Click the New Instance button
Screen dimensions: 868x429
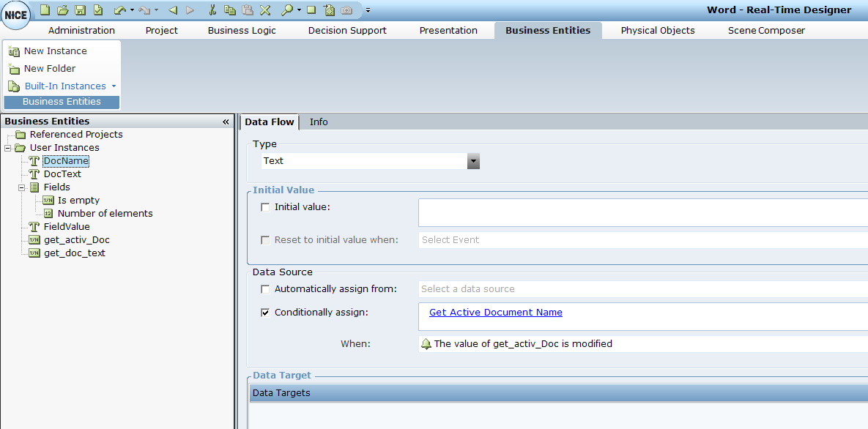[55, 51]
